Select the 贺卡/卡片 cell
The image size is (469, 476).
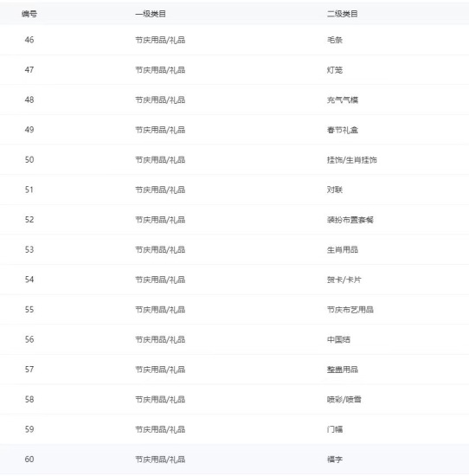click(344, 280)
